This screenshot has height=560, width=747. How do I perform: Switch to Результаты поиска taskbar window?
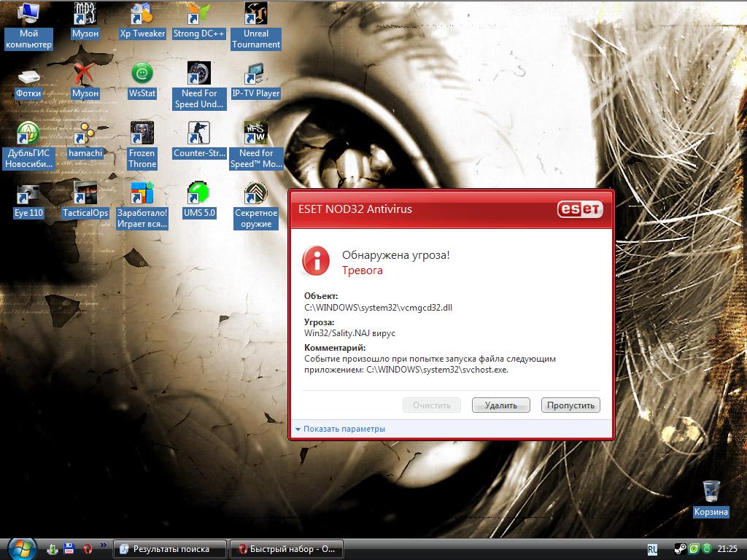(170, 549)
